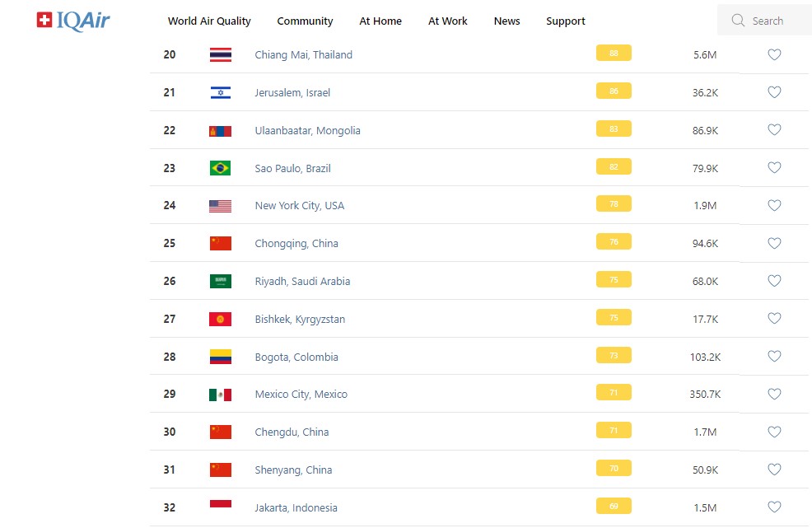This screenshot has height=528, width=812.
Task: Open the Mexico City, Mexico link
Action: (x=301, y=395)
